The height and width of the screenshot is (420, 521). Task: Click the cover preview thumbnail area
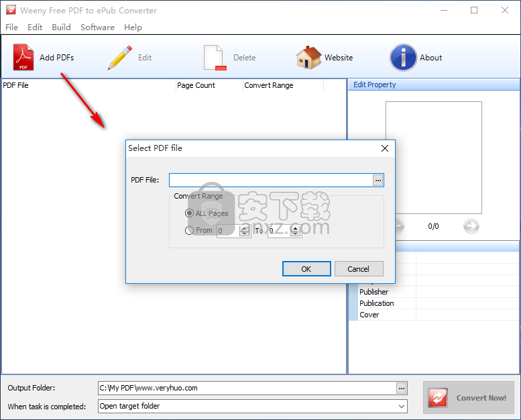pos(434,158)
